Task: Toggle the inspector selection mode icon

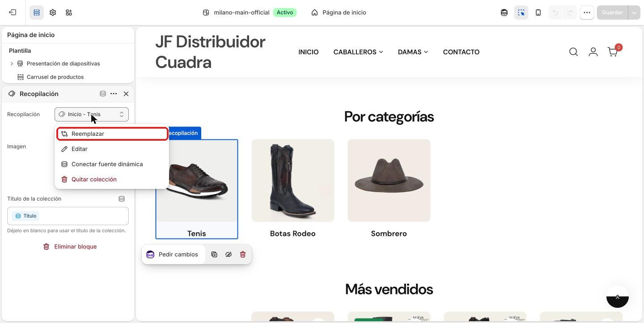Action: (521, 13)
